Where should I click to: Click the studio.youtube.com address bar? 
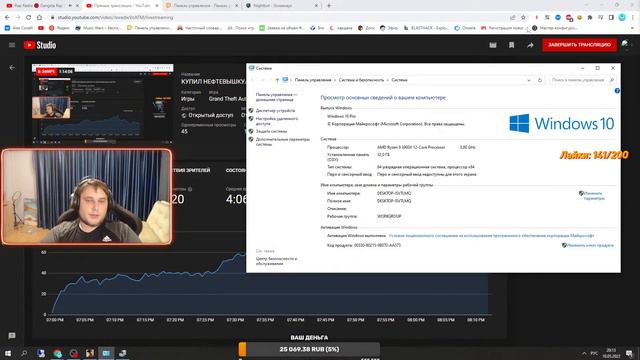(278, 18)
